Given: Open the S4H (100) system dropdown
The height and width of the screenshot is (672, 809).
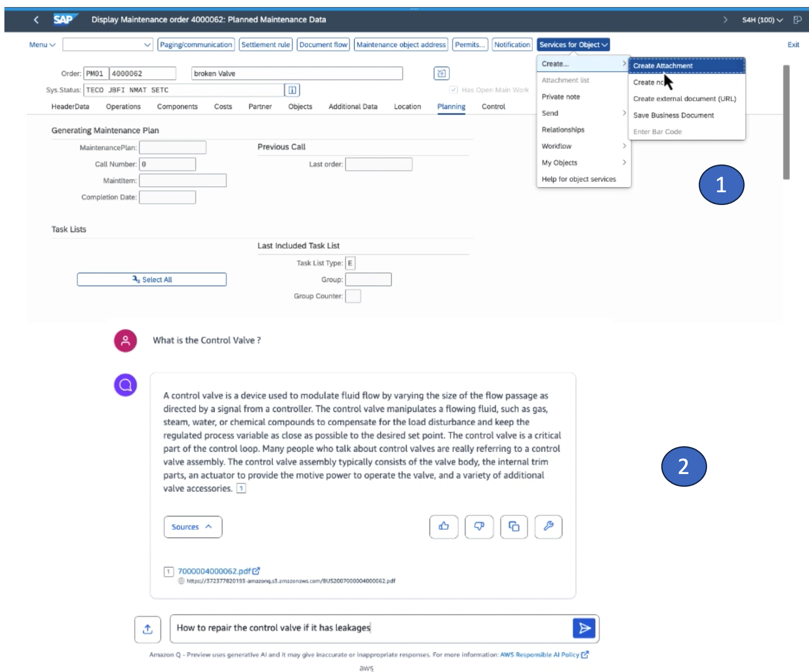Looking at the screenshot, I should coord(762,20).
